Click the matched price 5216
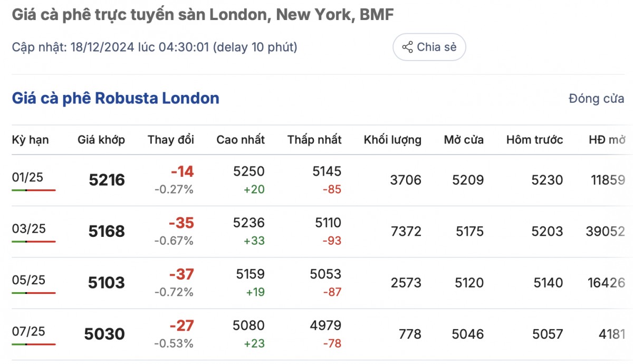633x364 pixels. pyautogui.click(x=107, y=180)
